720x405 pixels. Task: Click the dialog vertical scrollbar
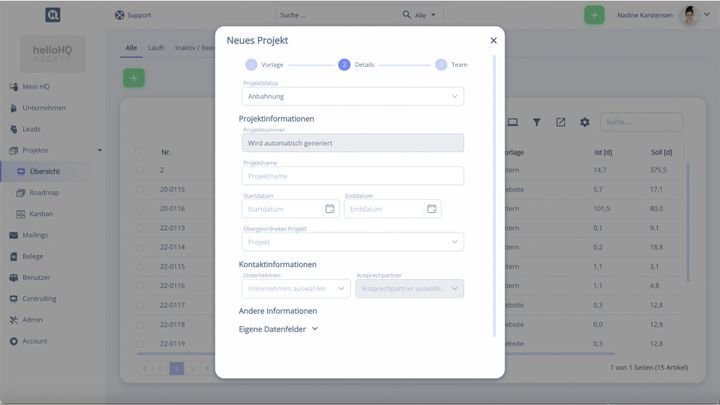click(x=495, y=196)
